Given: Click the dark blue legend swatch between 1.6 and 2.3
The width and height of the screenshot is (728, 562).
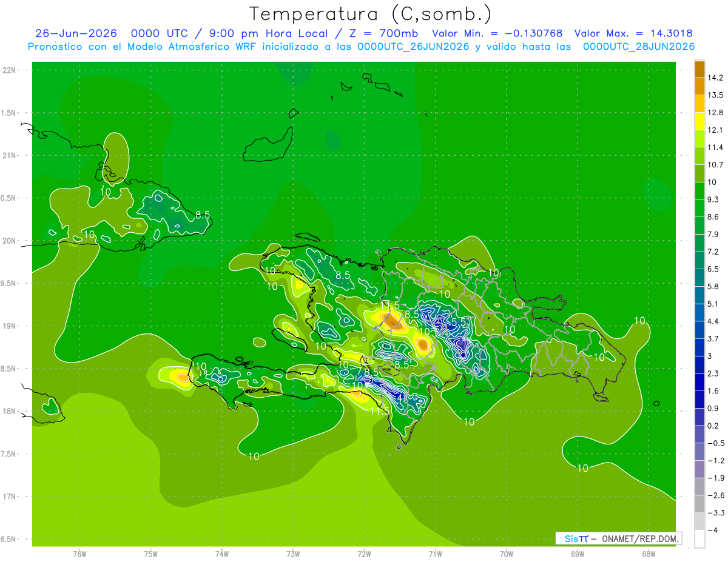Looking at the screenshot, I should click(x=699, y=382).
